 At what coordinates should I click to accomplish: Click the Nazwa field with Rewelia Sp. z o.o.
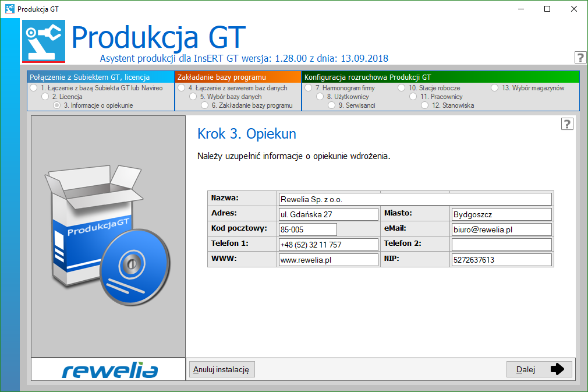point(415,199)
